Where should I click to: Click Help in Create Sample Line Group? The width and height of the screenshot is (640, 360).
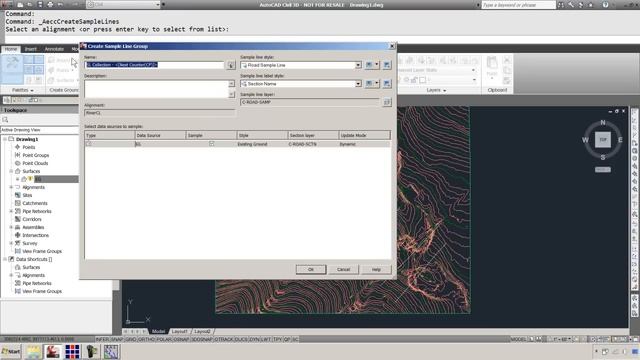click(x=376, y=269)
